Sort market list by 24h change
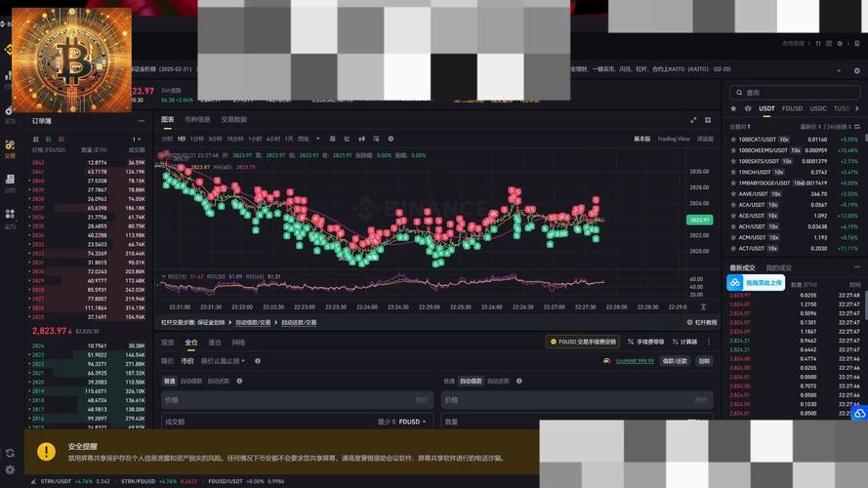 [x=841, y=127]
